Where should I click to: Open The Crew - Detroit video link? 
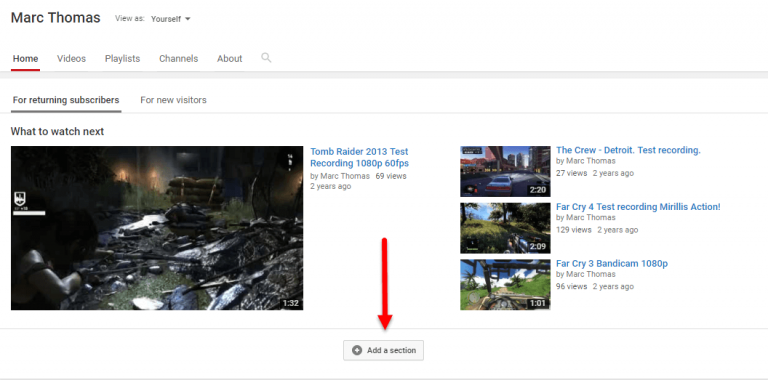tap(628, 150)
